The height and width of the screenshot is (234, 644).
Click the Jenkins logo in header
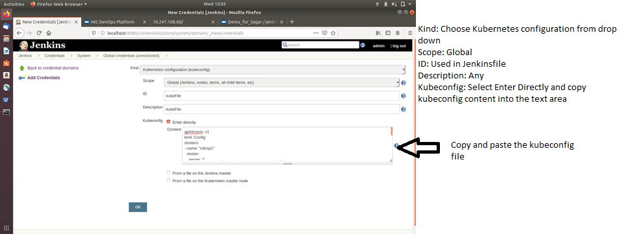click(x=42, y=45)
